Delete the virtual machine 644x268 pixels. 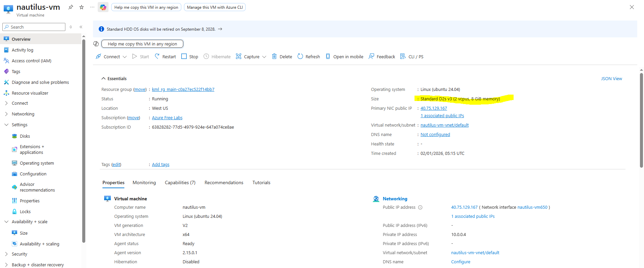(x=282, y=57)
